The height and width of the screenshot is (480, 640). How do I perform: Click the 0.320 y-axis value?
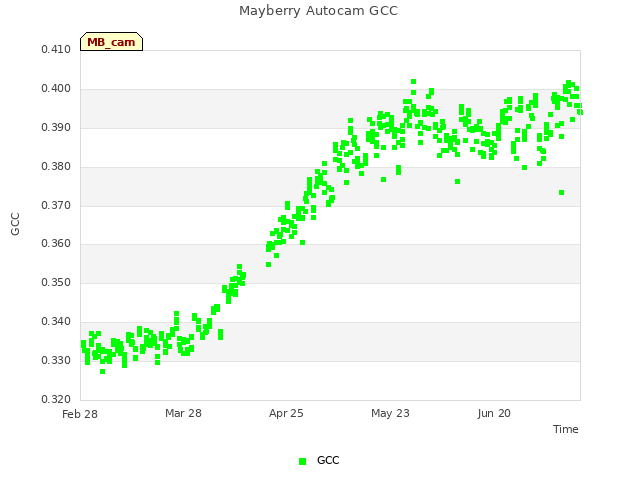56,399
